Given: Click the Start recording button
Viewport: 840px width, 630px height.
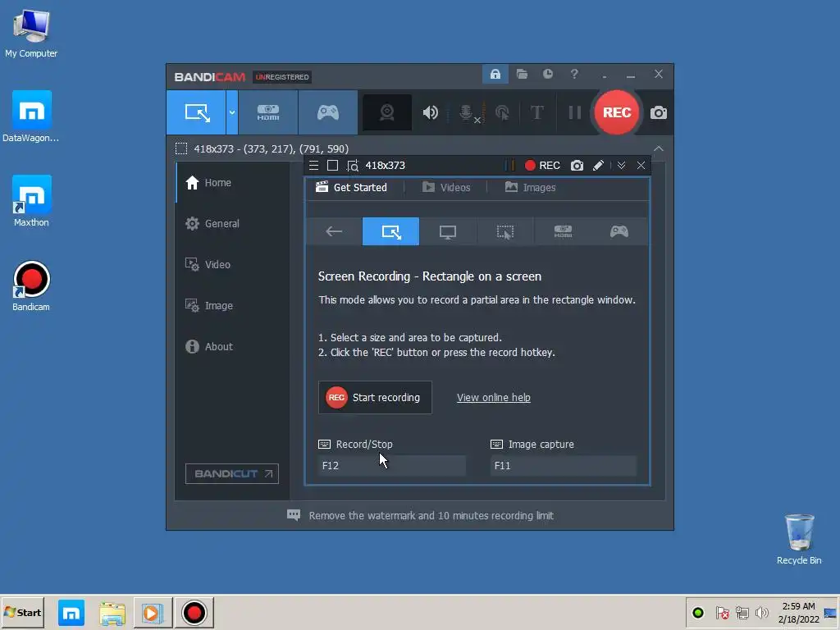Looking at the screenshot, I should (x=375, y=398).
